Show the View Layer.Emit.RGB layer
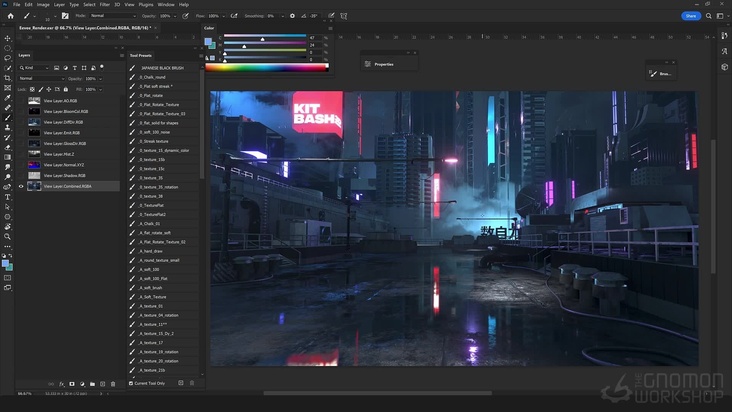The height and width of the screenshot is (412, 732). point(21,133)
